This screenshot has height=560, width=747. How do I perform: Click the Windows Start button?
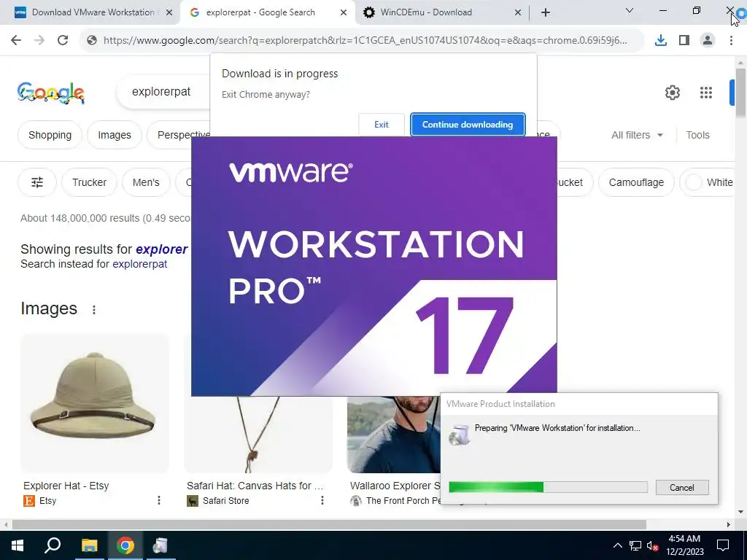tap(18, 545)
